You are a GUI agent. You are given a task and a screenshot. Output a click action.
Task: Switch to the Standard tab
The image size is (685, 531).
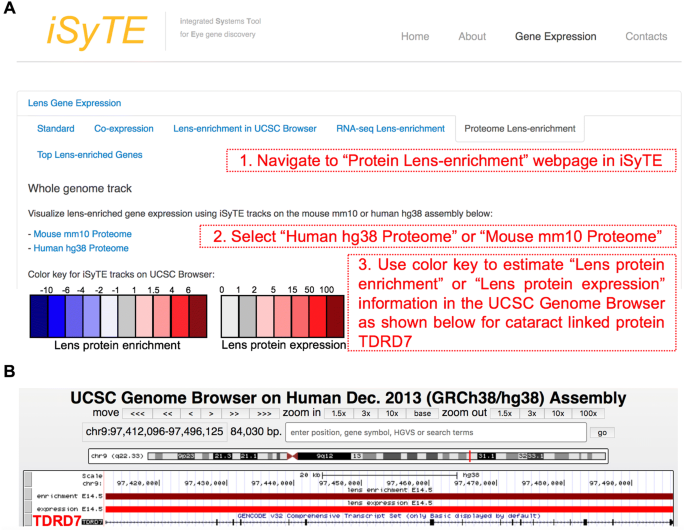[55, 128]
